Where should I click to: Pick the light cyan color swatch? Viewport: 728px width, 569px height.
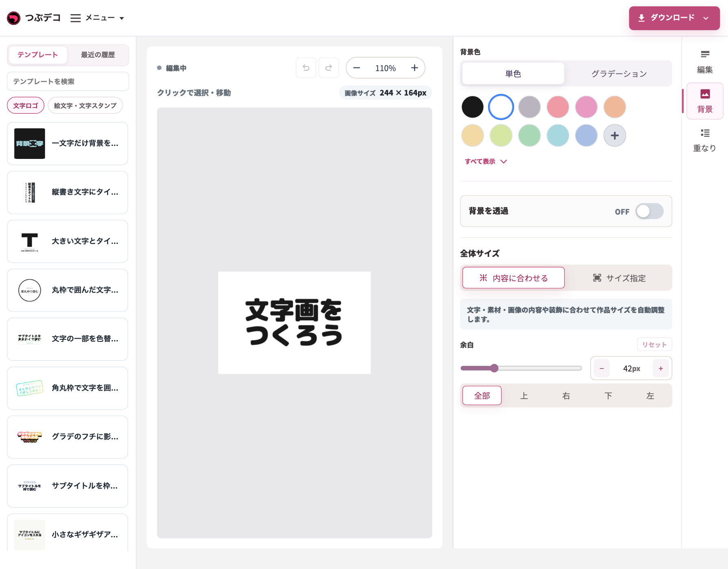(558, 135)
